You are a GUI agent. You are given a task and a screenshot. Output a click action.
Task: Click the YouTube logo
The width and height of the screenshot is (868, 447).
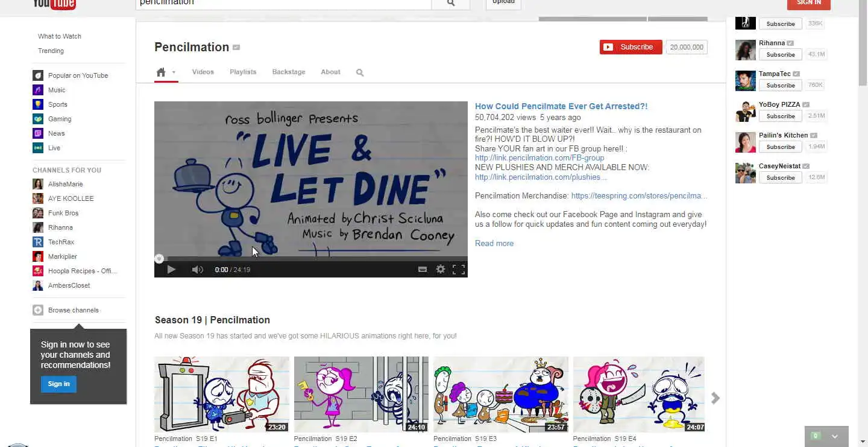[54, 4]
